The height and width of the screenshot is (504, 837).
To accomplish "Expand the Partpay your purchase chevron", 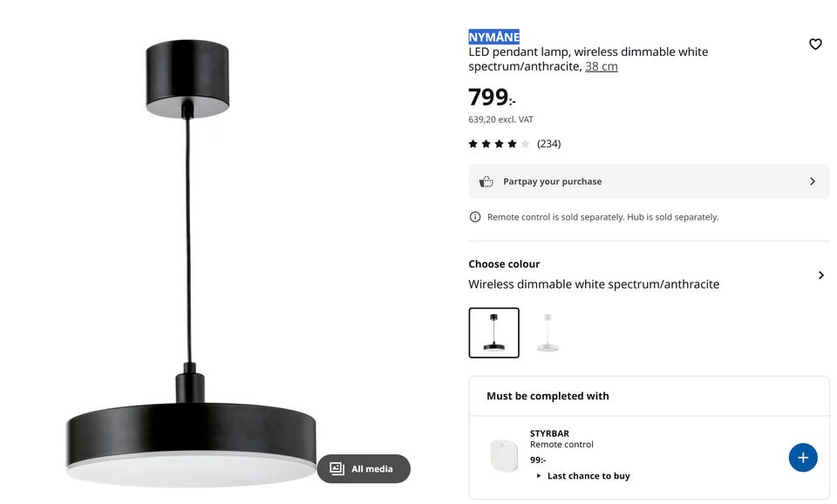I will (x=813, y=181).
